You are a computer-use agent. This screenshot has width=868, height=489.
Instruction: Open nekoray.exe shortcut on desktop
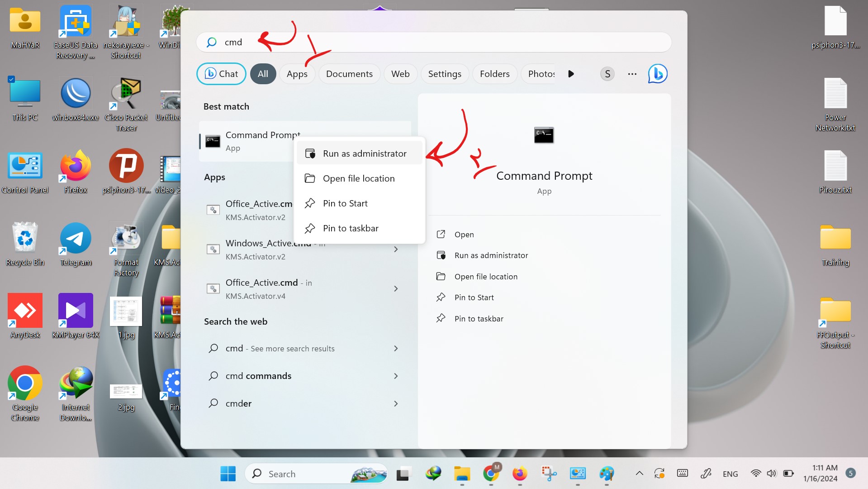click(126, 32)
